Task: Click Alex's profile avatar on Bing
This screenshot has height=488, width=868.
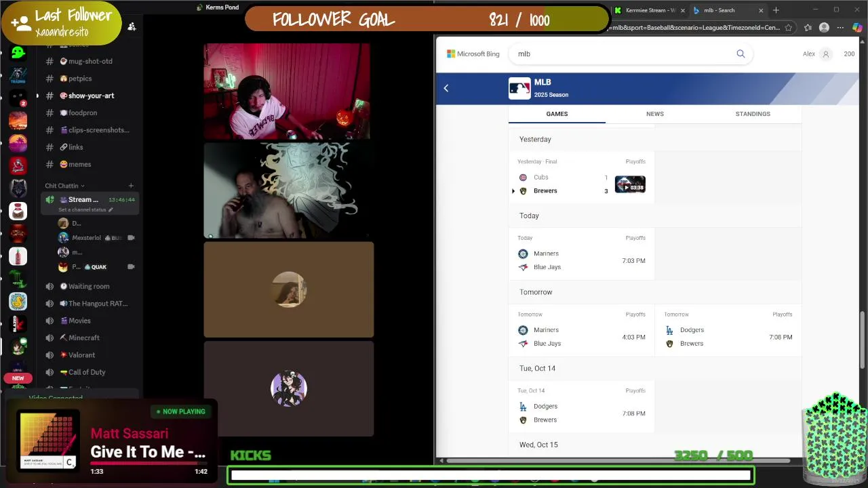Action: pyautogui.click(x=825, y=54)
